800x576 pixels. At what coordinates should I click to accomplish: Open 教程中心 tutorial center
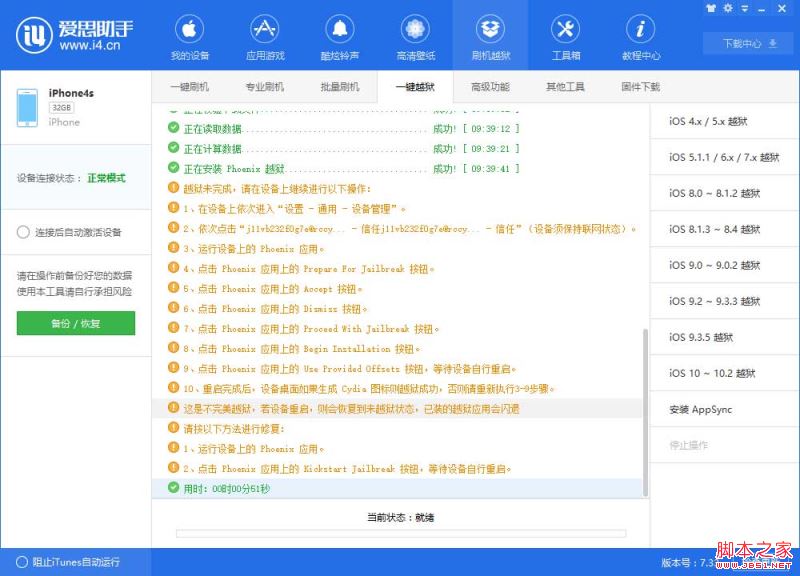[641, 37]
